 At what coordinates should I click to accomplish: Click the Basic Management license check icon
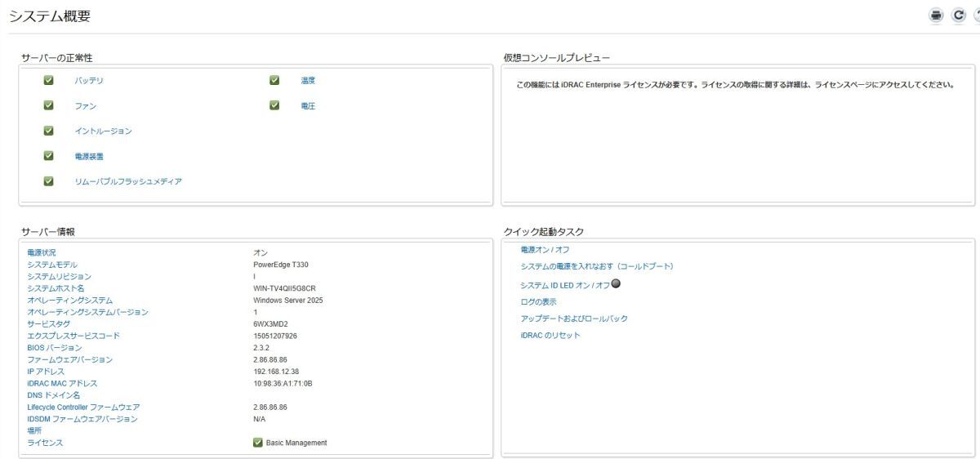coord(258,443)
